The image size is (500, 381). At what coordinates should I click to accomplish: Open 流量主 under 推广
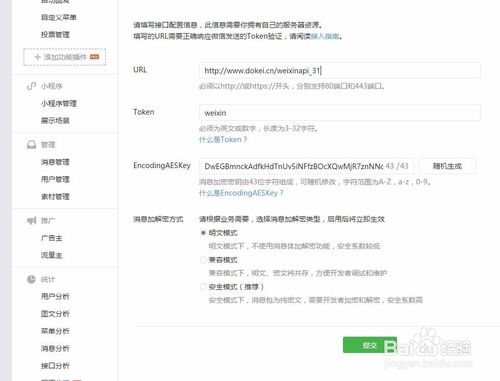52,255
